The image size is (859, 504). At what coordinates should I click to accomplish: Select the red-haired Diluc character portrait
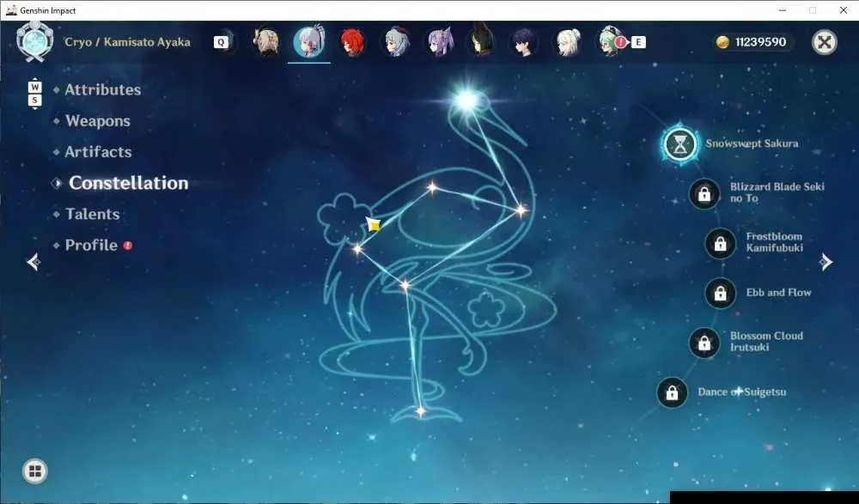[x=352, y=42]
